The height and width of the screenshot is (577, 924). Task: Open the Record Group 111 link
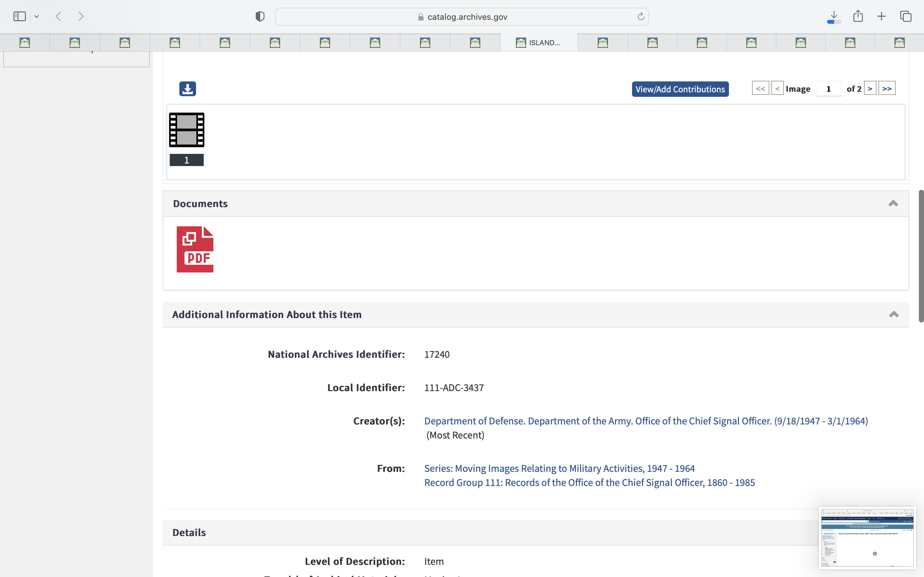589,482
